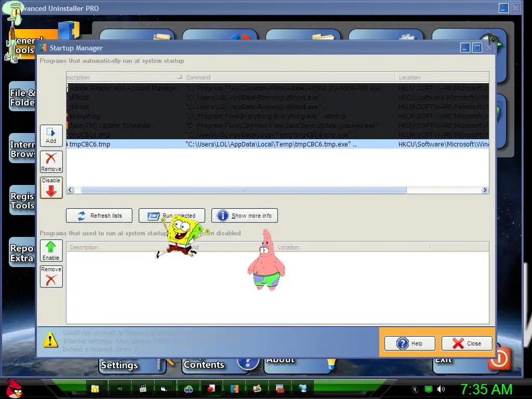This screenshot has height=399, width=532.
Task: Disable the selected startup program
Action: [x=51, y=188]
